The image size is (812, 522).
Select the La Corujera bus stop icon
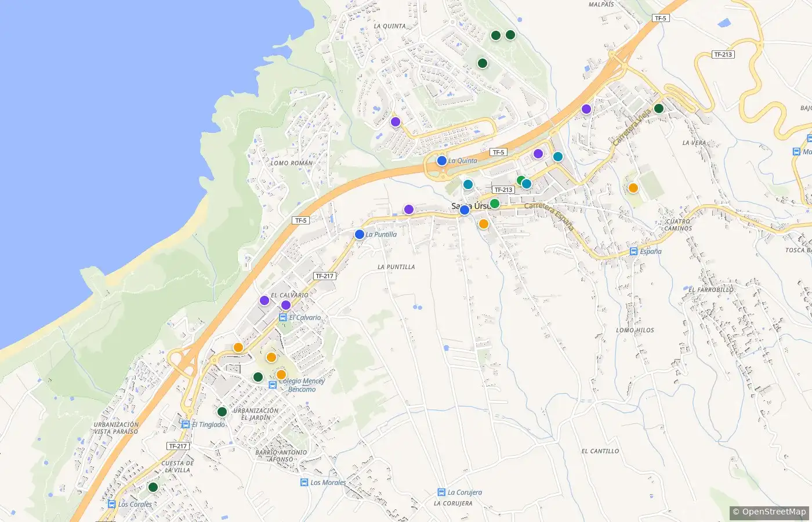[441, 492]
